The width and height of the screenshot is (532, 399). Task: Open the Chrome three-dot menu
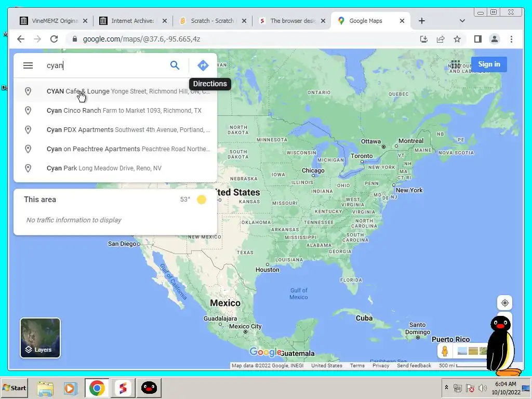(x=511, y=39)
